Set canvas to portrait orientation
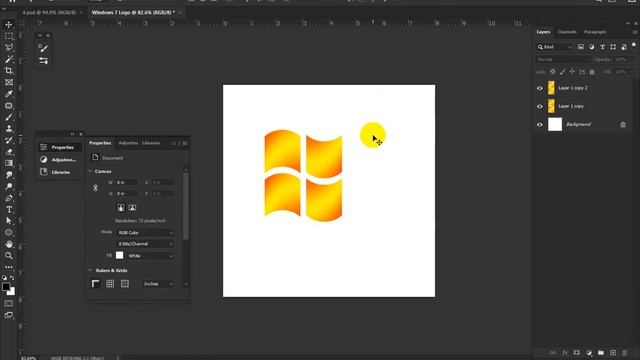This screenshot has height=360, width=640. point(121,208)
